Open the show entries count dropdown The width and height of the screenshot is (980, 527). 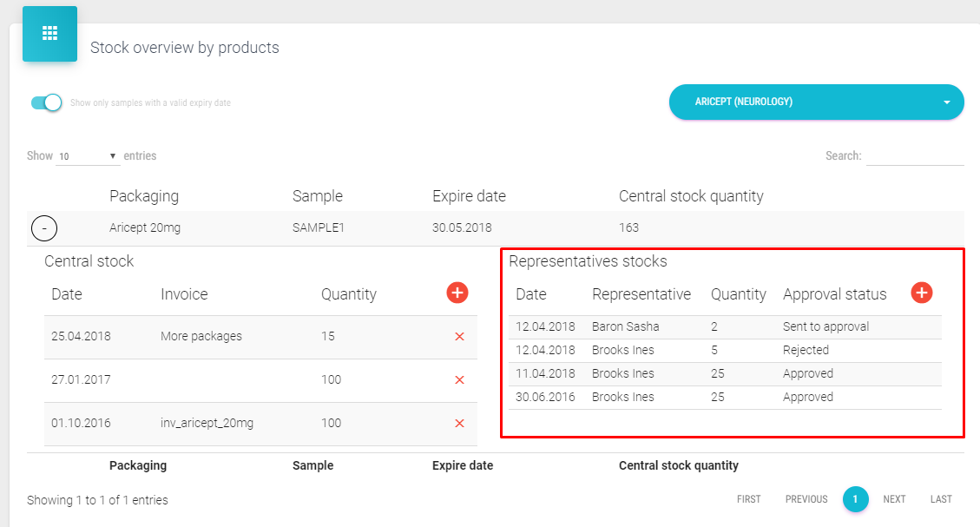point(88,157)
